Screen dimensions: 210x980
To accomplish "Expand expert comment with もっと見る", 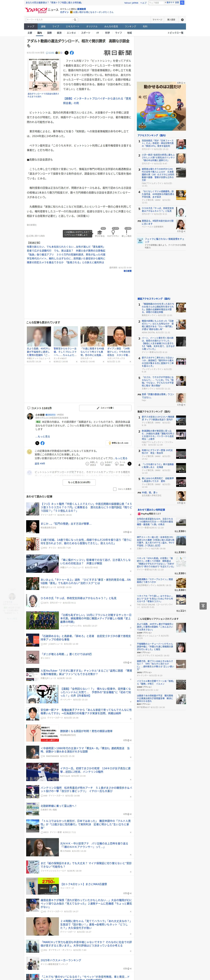I will pos(43,436).
